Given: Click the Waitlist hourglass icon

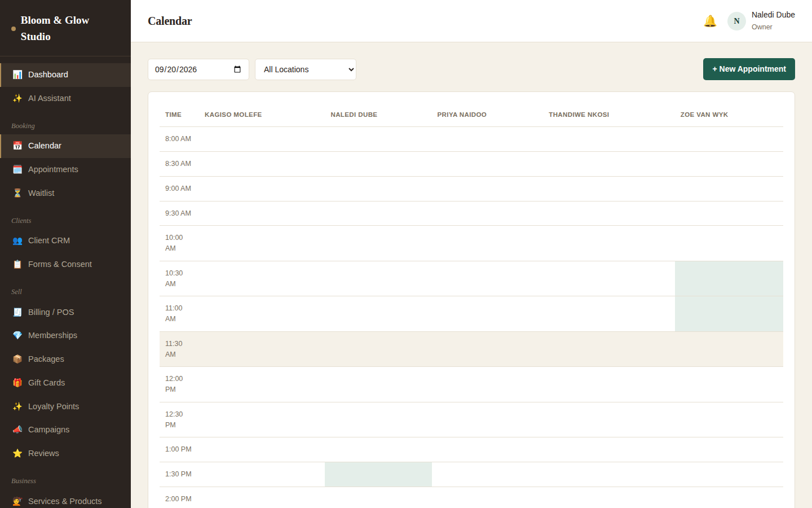Looking at the screenshot, I should point(17,193).
